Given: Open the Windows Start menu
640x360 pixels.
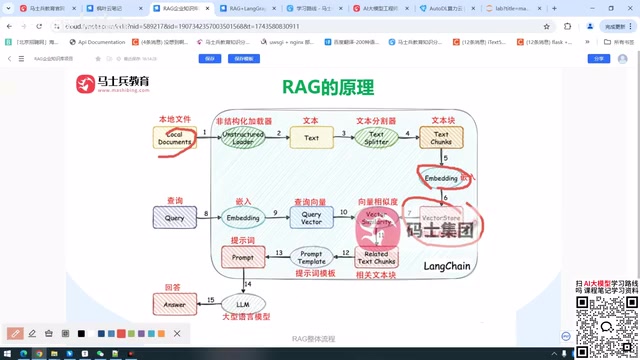Looking at the screenshot, I should (x=7, y=353).
